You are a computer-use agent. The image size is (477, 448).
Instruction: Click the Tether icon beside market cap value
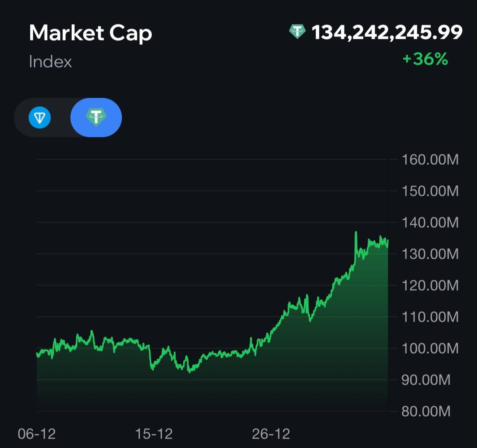[x=297, y=32]
